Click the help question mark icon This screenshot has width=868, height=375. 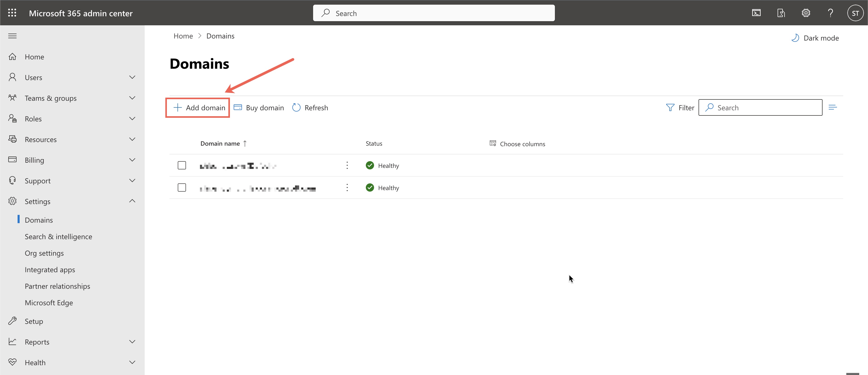830,12
